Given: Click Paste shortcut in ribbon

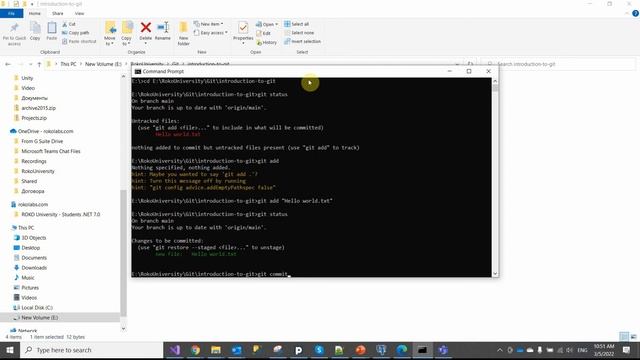Looking at the screenshot, I should point(80,41).
